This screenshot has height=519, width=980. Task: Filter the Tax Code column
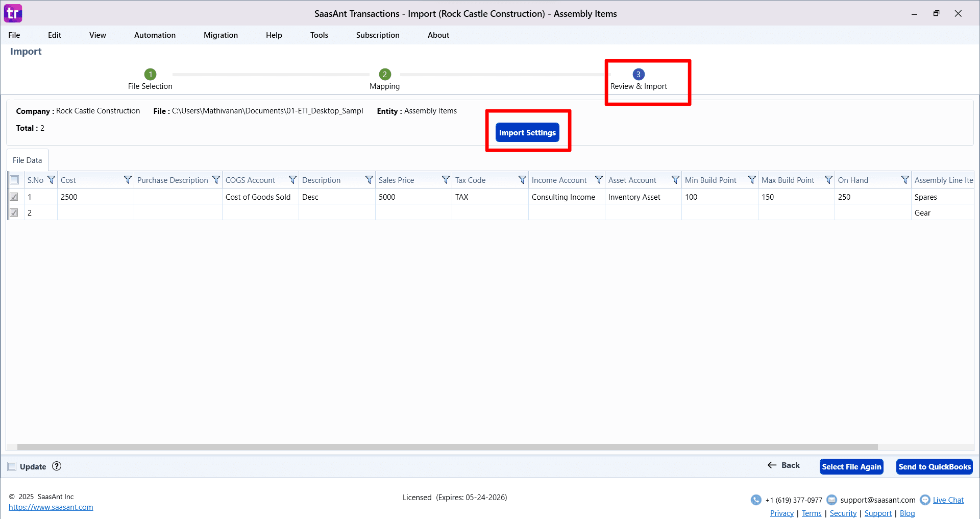(522, 180)
